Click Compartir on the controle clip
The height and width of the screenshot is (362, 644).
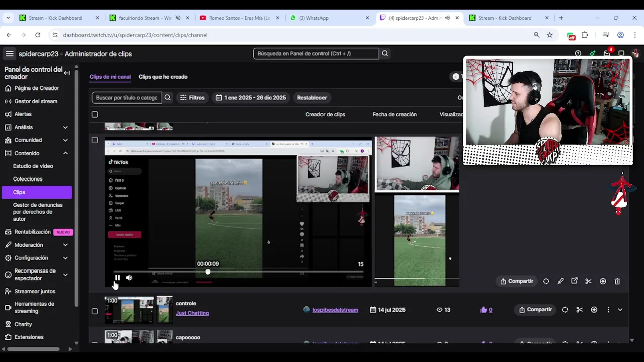point(535,310)
